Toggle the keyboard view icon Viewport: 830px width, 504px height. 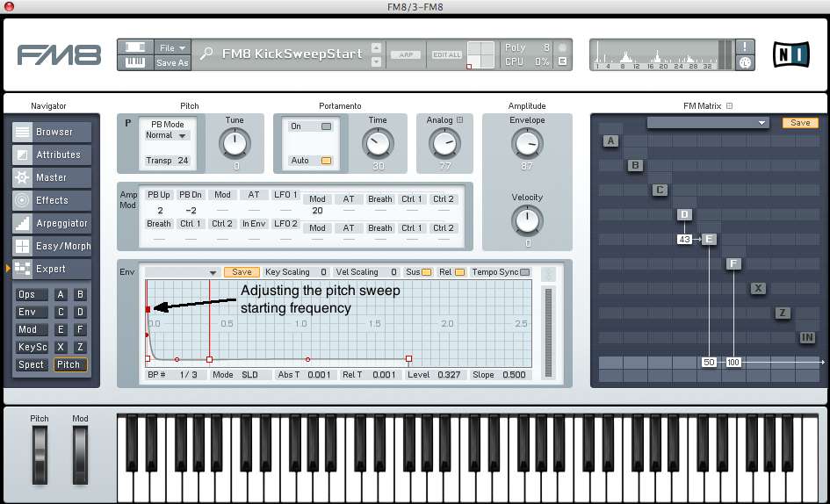click(135, 62)
